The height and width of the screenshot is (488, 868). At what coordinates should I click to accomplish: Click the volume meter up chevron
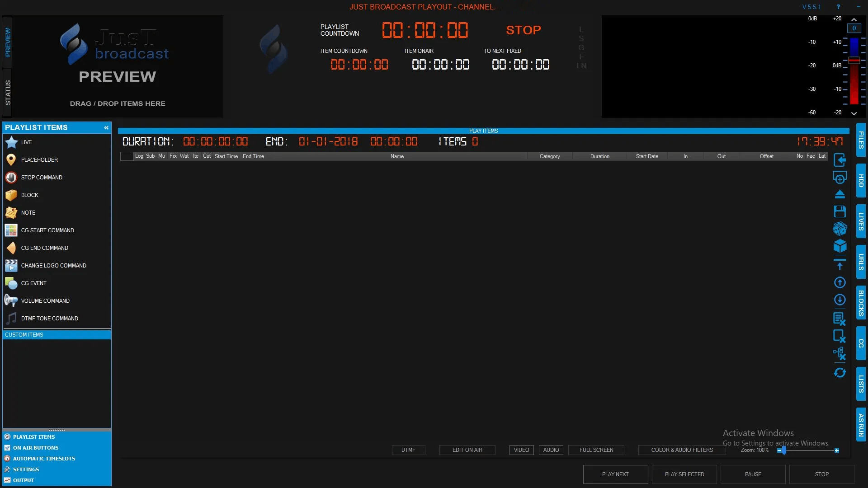[x=854, y=19]
